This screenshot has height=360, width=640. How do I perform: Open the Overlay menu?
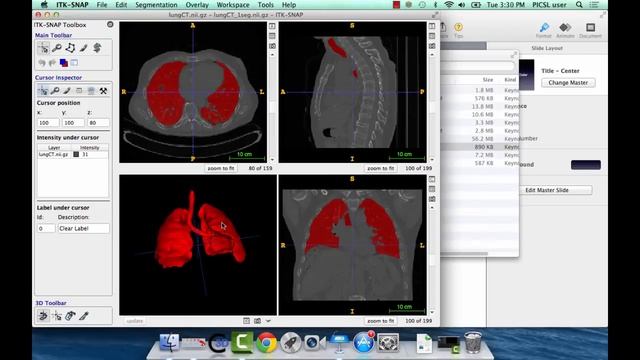pos(197,5)
